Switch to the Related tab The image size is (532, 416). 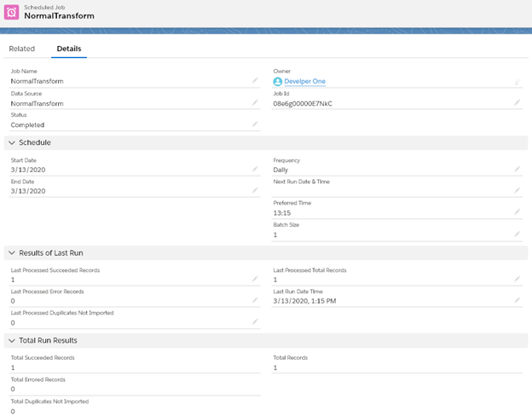click(22, 49)
